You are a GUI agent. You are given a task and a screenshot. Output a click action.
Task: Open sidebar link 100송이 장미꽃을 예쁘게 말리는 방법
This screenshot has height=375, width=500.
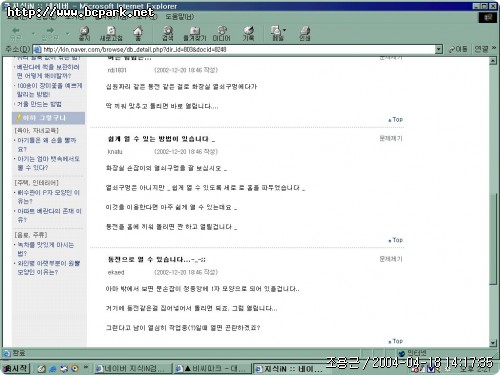point(49,90)
